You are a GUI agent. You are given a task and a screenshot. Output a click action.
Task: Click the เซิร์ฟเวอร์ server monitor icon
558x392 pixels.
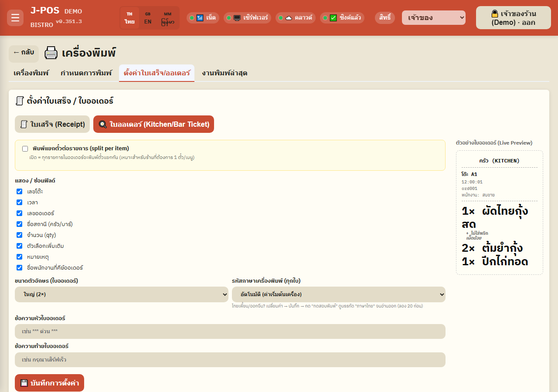coord(237,18)
